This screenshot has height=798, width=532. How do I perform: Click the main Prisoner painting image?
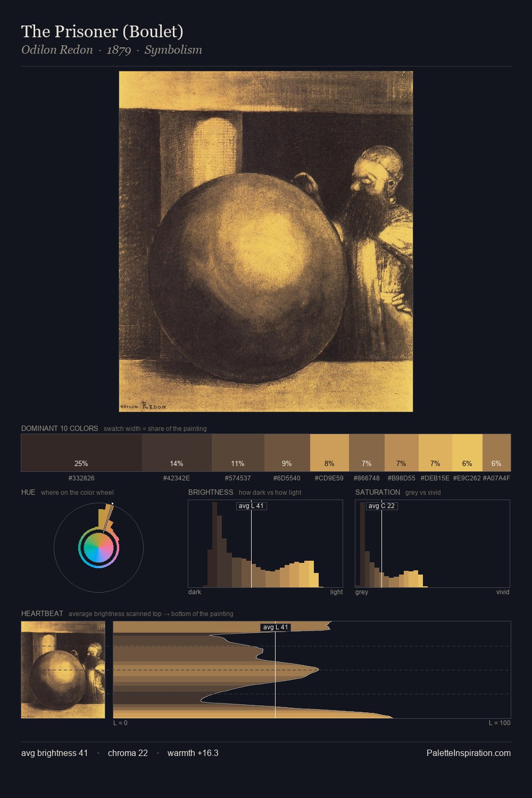click(x=266, y=242)
